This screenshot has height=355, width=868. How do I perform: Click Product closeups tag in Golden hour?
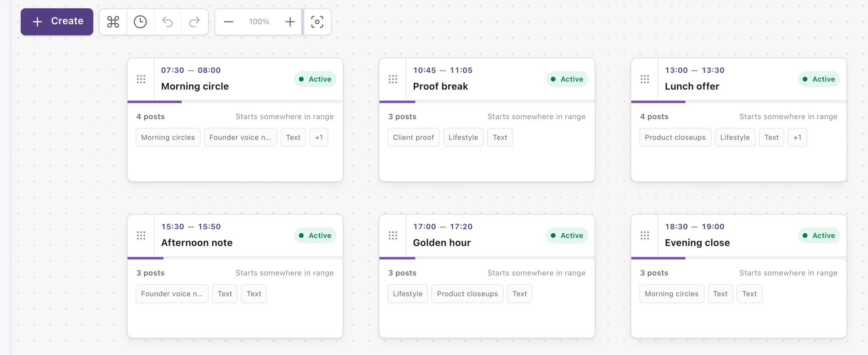[x=467, y=294]
